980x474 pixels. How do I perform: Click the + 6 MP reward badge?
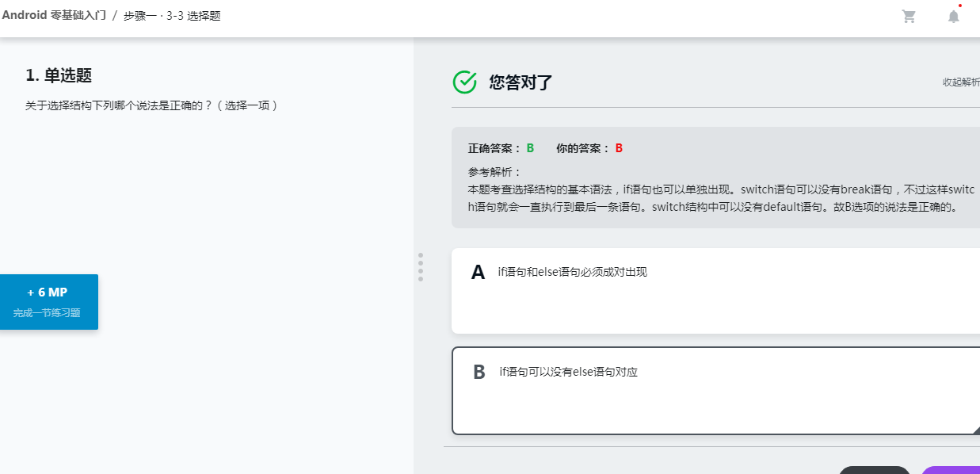(48, 302)
